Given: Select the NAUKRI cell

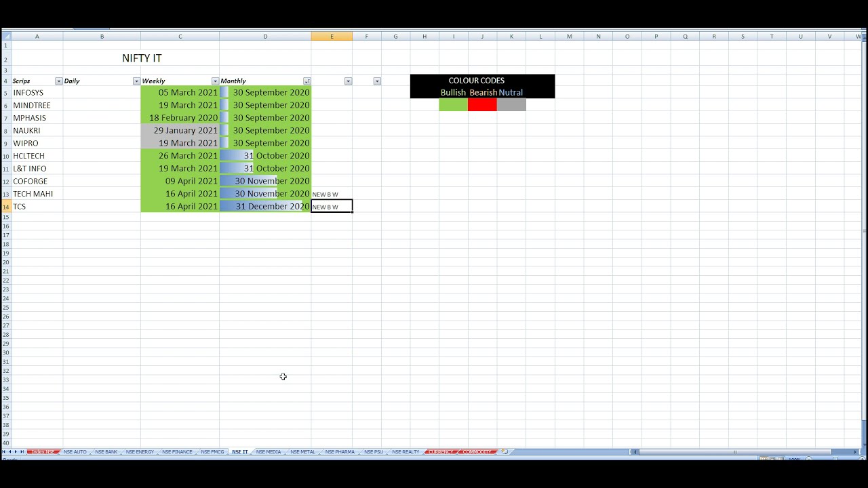Looking at the screenshot, I should tap(37, 131).
